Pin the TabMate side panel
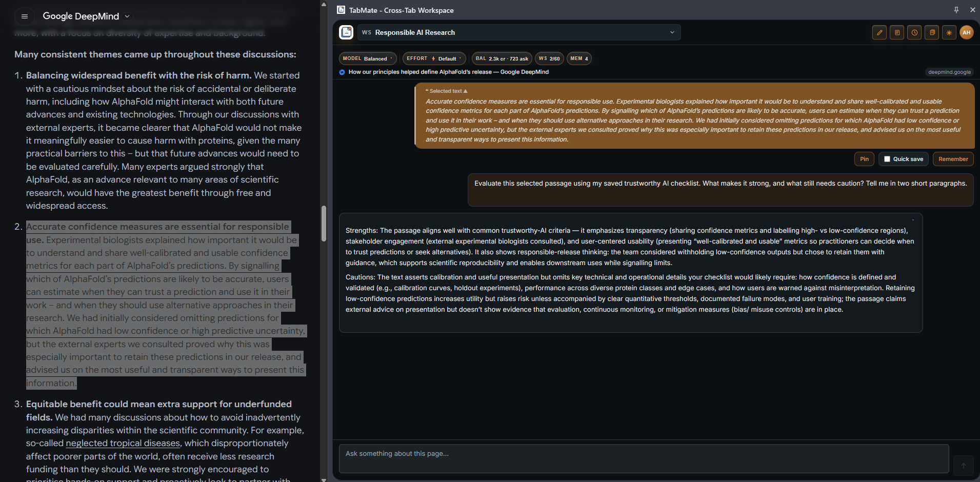The height and width of the screenshot is (482, 980). [x=956, y=10]
